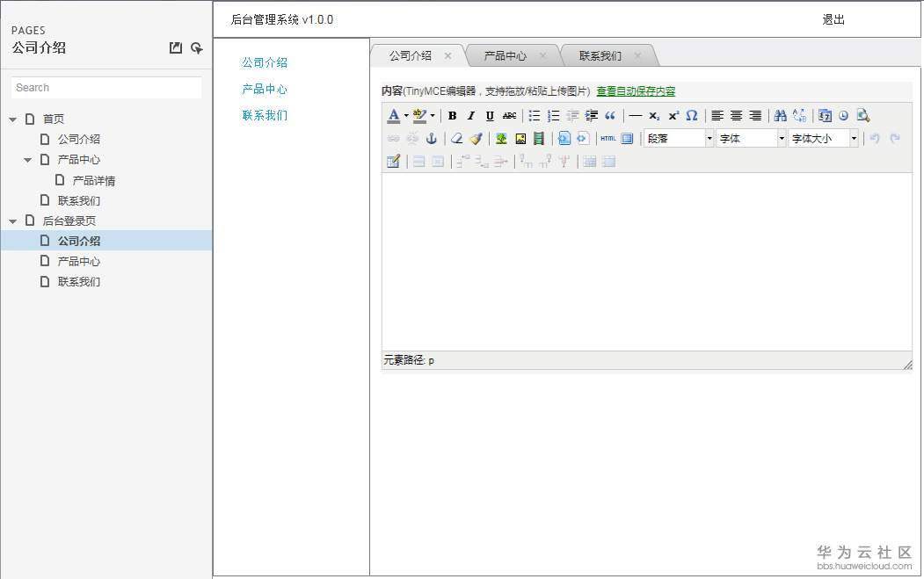Collapse the 产品中心 tree node arrow under 首页
924x579 pixels.
click(x=28, y=160)
